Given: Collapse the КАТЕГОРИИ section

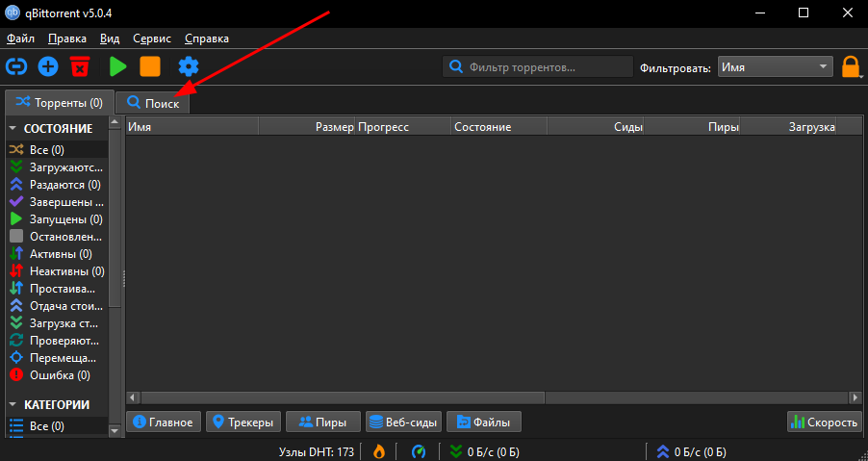Looking at the screenshot, I should pyautogui.click(x=13, y=405).
